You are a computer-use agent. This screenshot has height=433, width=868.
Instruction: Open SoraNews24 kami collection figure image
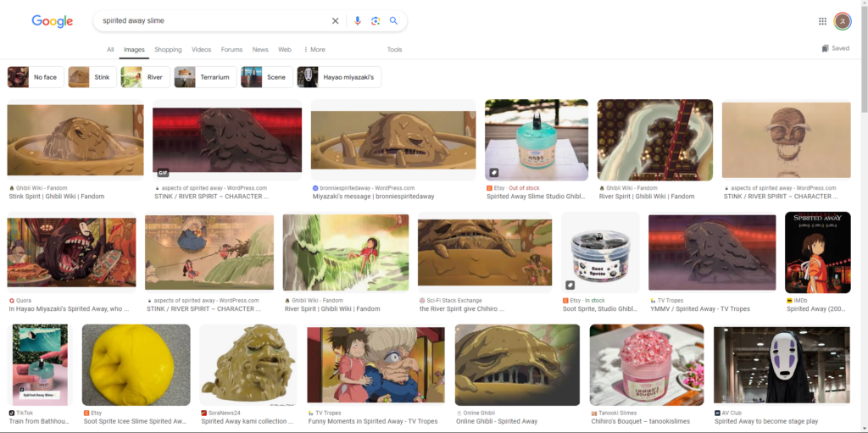pyautogui.click(x=248, y=365)
